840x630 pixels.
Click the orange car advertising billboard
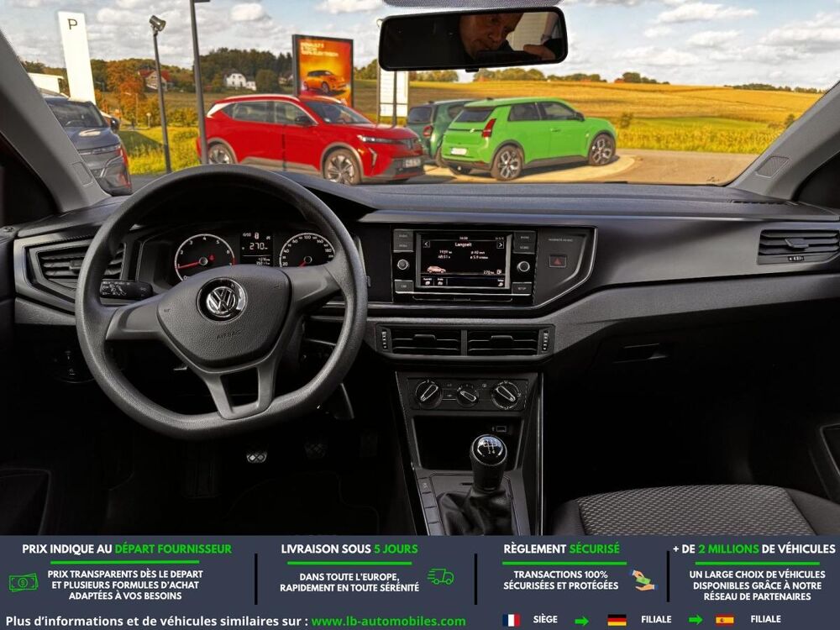[323, 70]
